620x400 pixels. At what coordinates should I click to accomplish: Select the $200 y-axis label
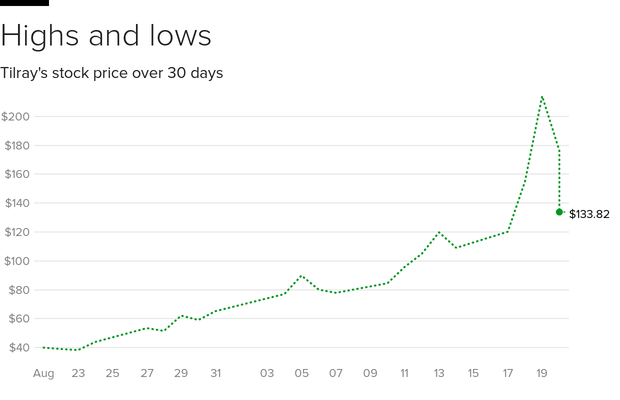pyautogui.click(x=15, y=117)
